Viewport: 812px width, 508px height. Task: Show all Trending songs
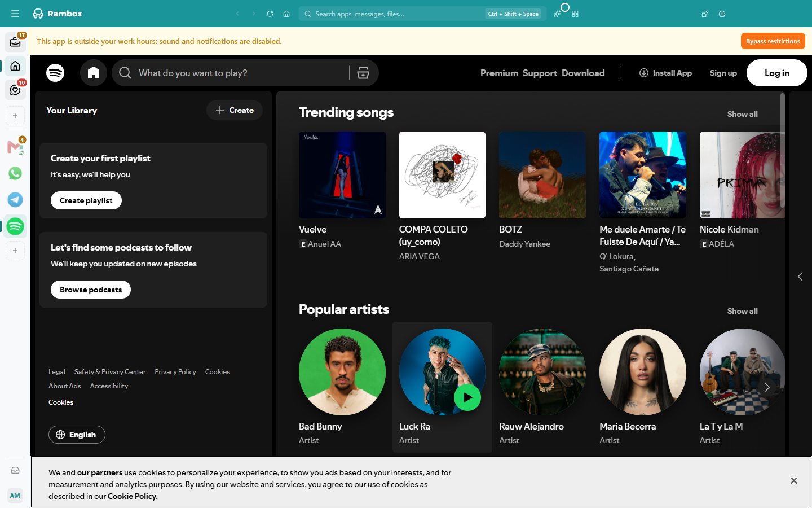click(742, 114)
